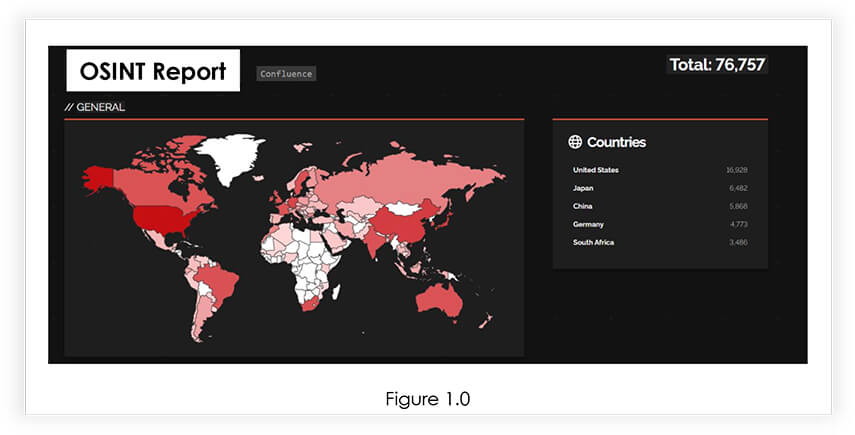The height and width of the screenshot is (435, 855).
Task: Click the Figure 1.0 caption
Action: point(427,399)
